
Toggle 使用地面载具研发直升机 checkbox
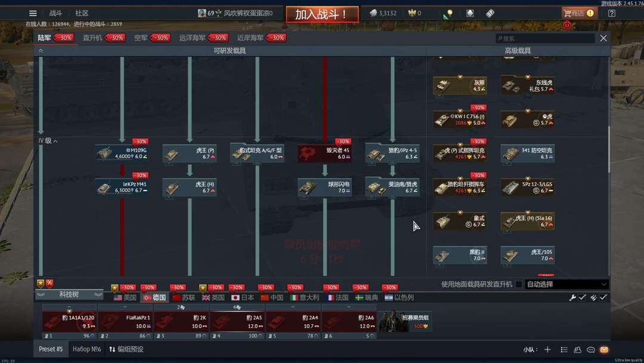coord(519,284)
